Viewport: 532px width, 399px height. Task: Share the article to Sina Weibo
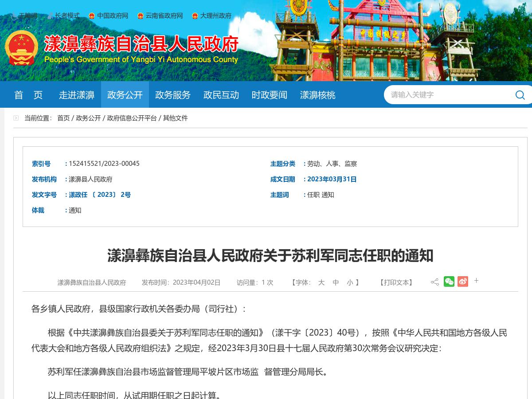pos(463,282)
